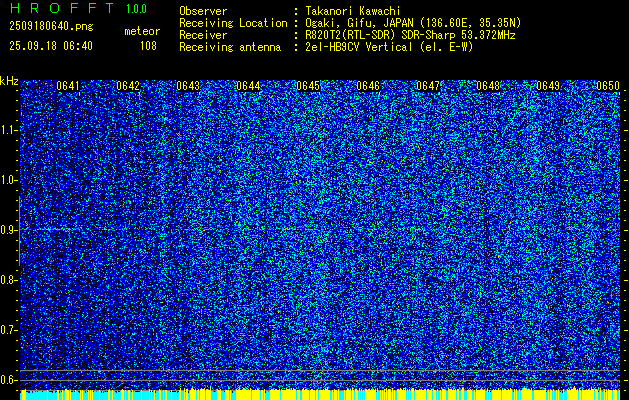Image resolution: width=629 pixels, height=400 pixels.
Task: Click the 1.0 kHz axis label
Action: (8, 181)
